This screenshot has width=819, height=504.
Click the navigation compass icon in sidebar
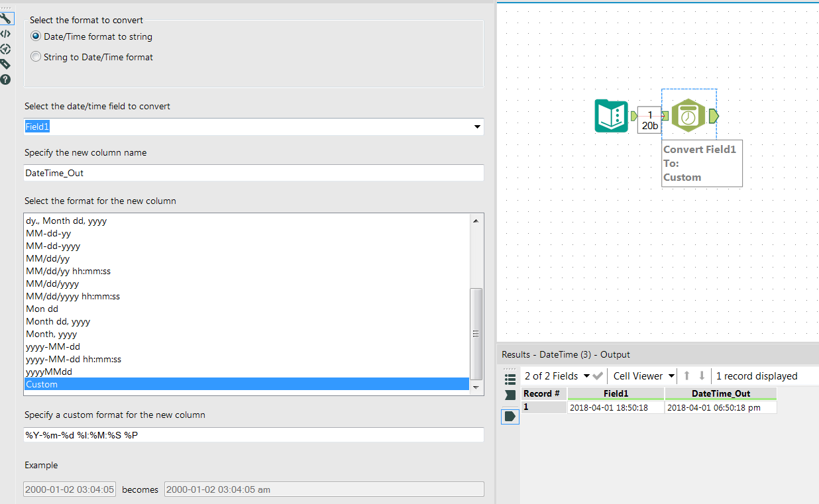tap(6, 49)
